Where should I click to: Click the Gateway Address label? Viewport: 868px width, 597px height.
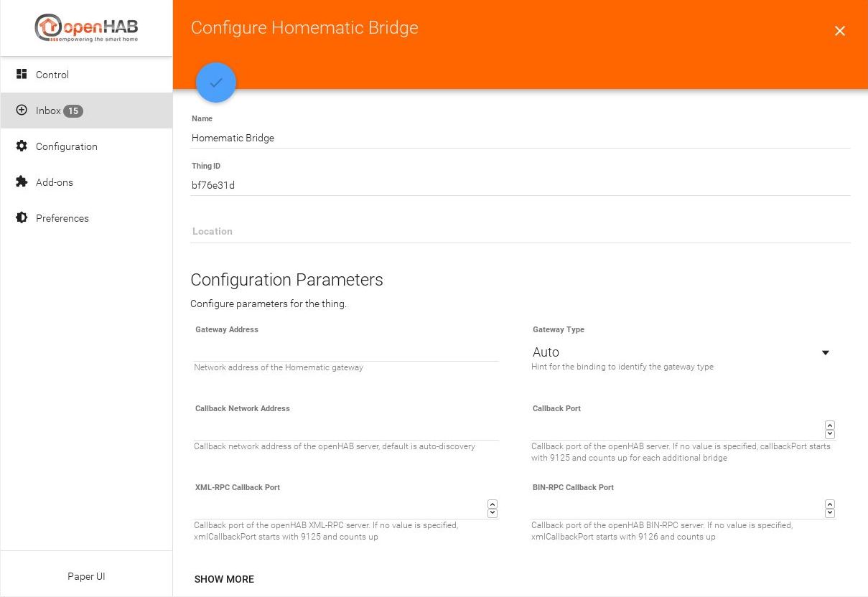tap(227, 329)
